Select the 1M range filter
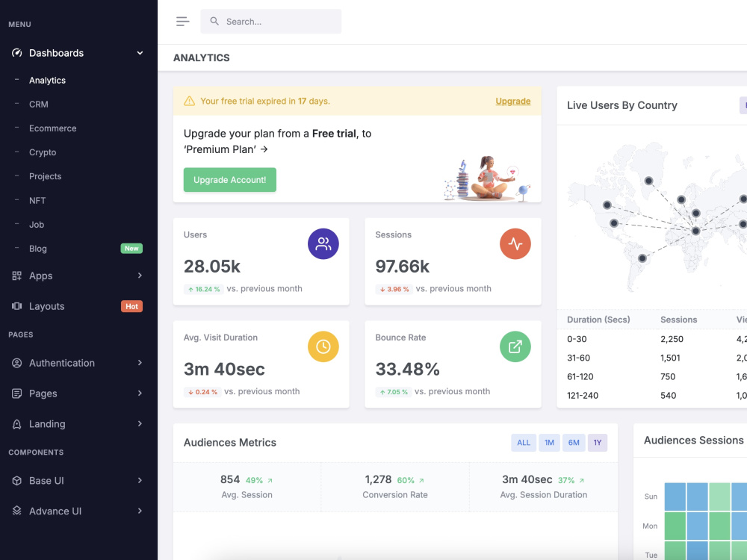 [549, 443]
